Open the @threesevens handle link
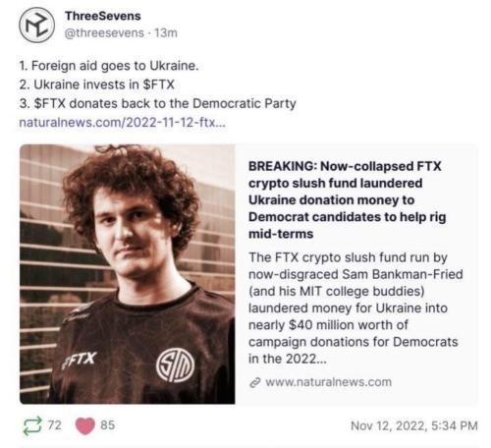 tap(104, 33)
